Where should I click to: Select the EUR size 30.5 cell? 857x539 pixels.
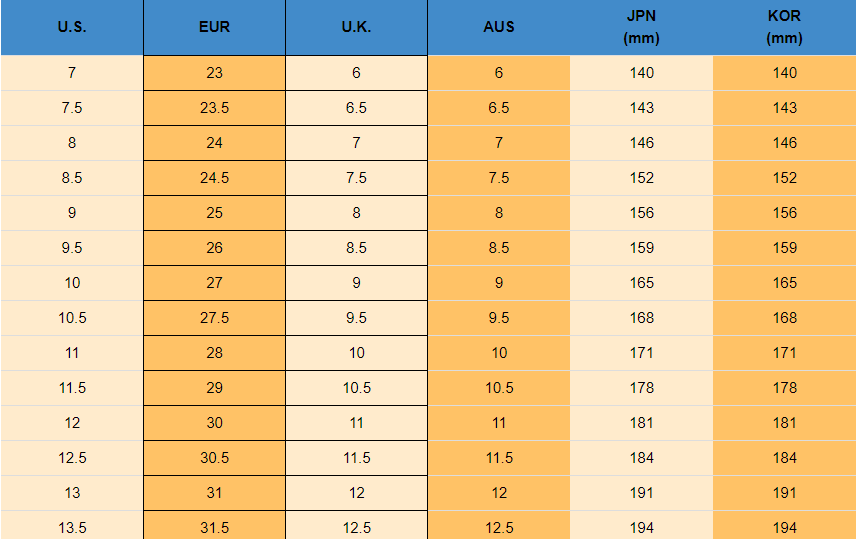tap(214, 458)
